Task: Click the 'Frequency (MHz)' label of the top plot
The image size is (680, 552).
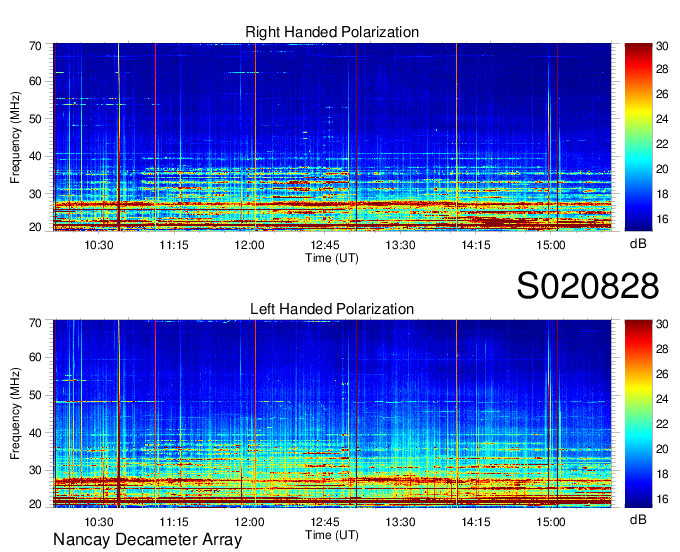Action: tap(15, 137)
